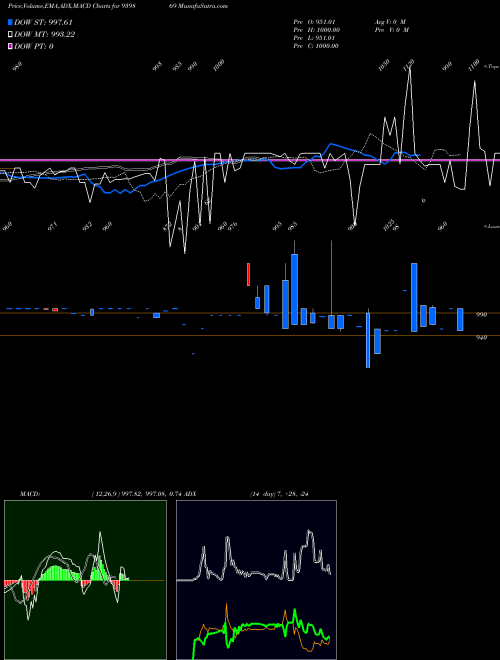Select the 'DOW MT: 993.22' legend label
Screen dimensions: 500x660
tap(44, 35)
